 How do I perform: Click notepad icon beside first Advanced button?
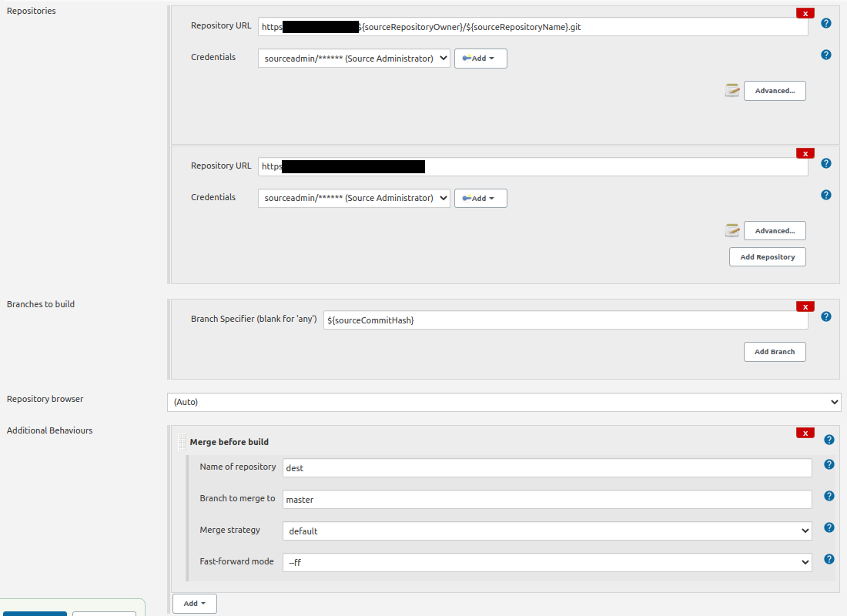732,90
